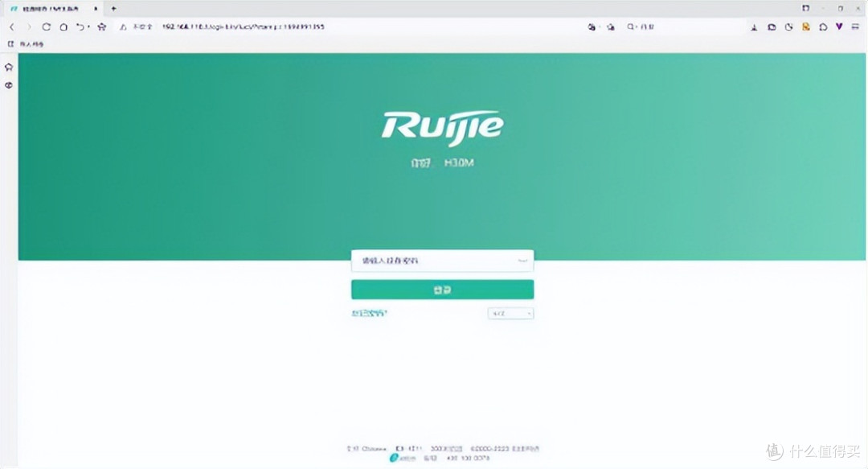
Task: Click the sidebar favorites star icon
Action: pyautogui.click(x=8, y=67)
